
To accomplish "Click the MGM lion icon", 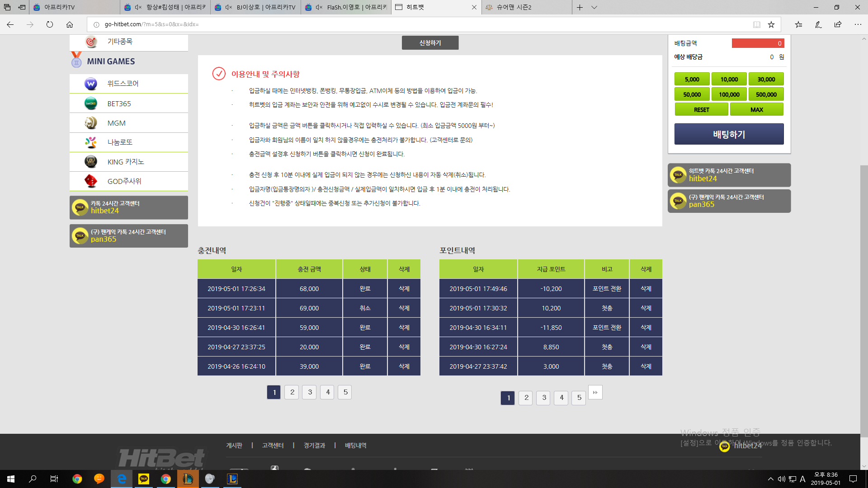I will tap(91, 123).
